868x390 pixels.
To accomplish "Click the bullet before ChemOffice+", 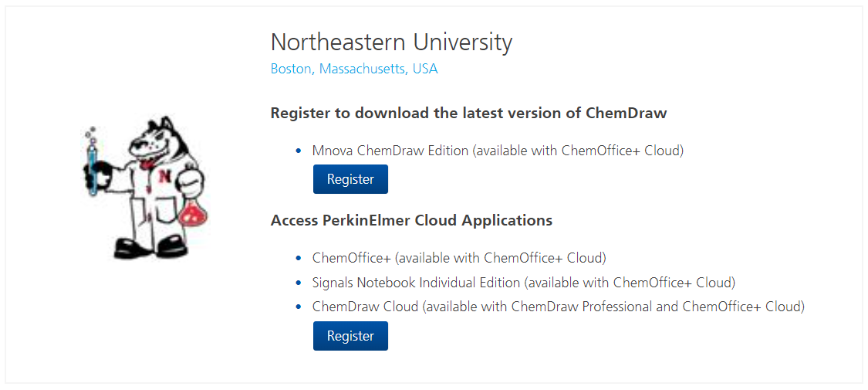I will 299,258.
